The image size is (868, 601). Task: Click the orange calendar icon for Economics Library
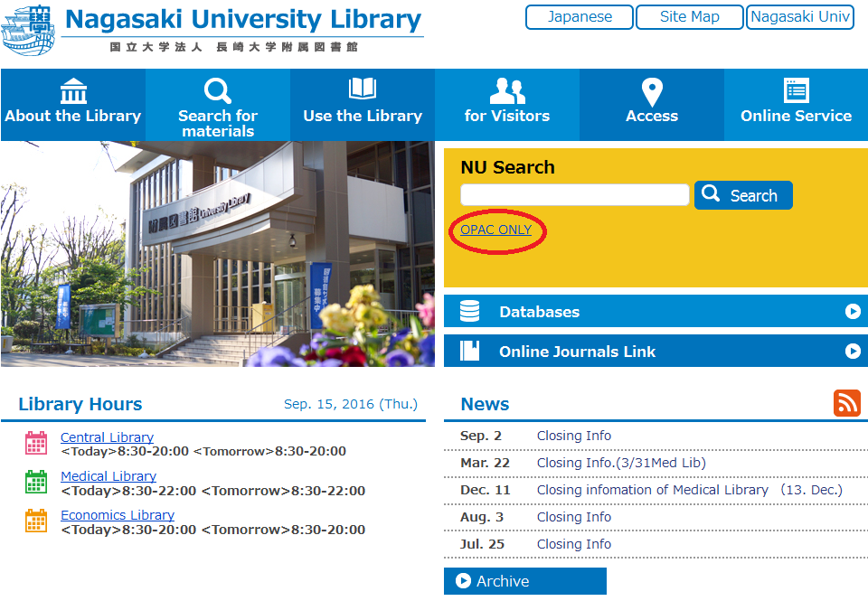point(36,521)
